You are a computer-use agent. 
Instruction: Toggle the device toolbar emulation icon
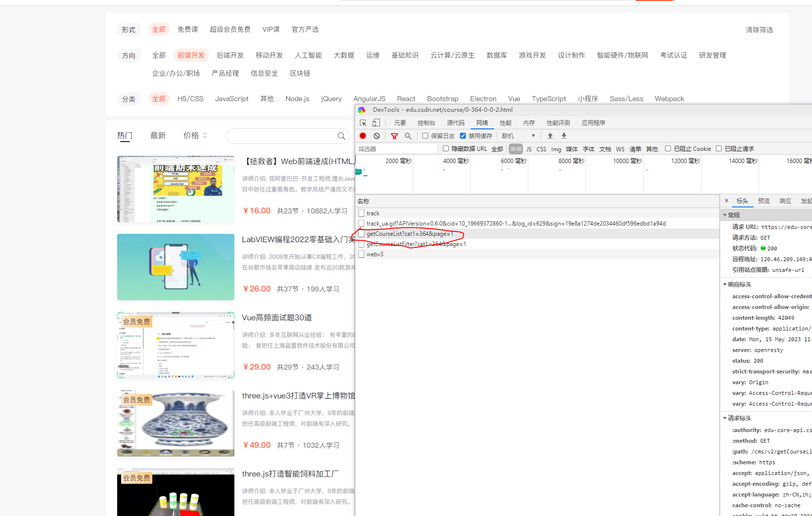point(376,123)
